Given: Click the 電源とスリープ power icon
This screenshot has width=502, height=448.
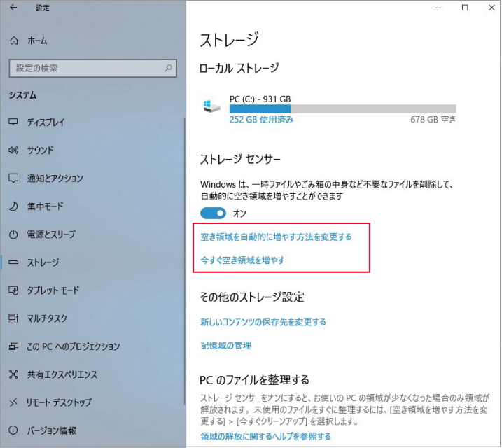Looking at the screenshot, I should point(13,234).
